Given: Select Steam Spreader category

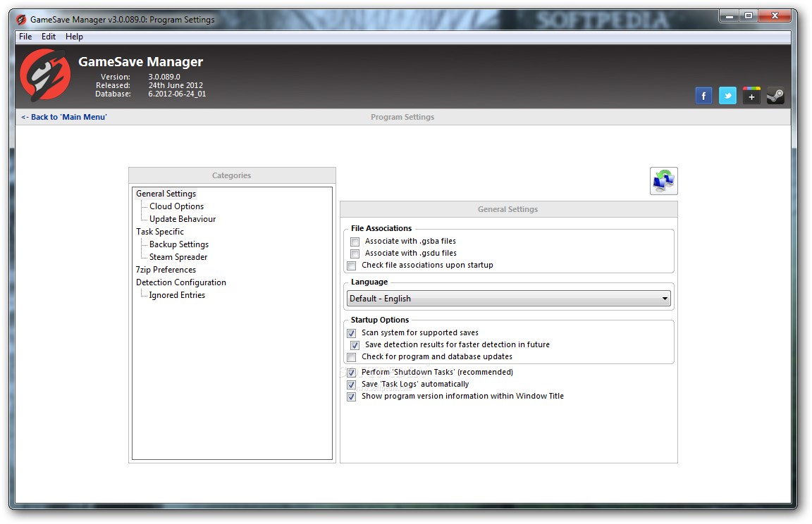Looking at the screenshot, I should coord(178,257).
